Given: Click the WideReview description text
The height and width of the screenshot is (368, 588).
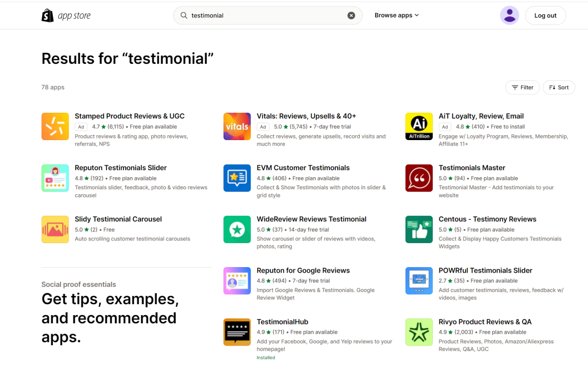Looking at the screenshot, I should click(316, 243).
